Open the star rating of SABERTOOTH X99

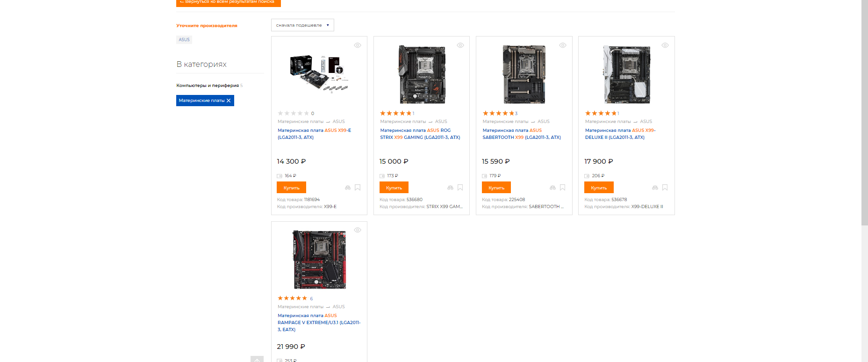coord(498,113)
